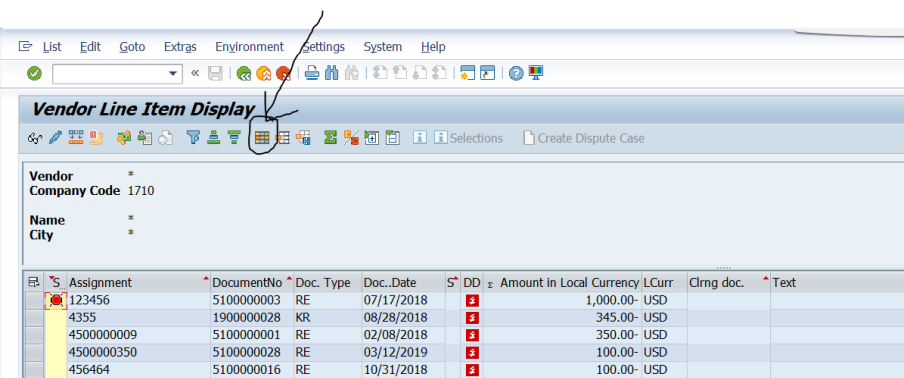Open the Settings menu

pyautogui.click(x=323, y=47)
